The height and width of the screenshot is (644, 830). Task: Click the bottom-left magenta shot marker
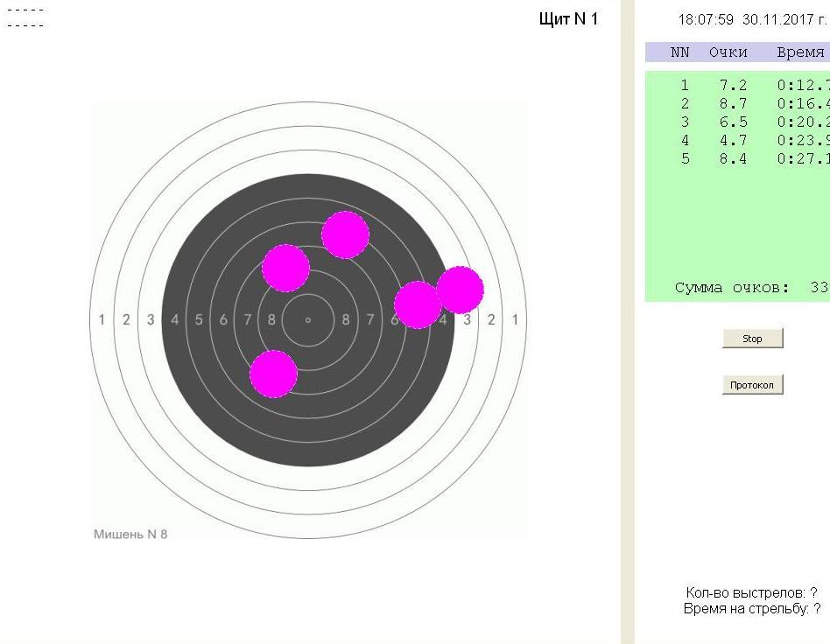[273, 374]
